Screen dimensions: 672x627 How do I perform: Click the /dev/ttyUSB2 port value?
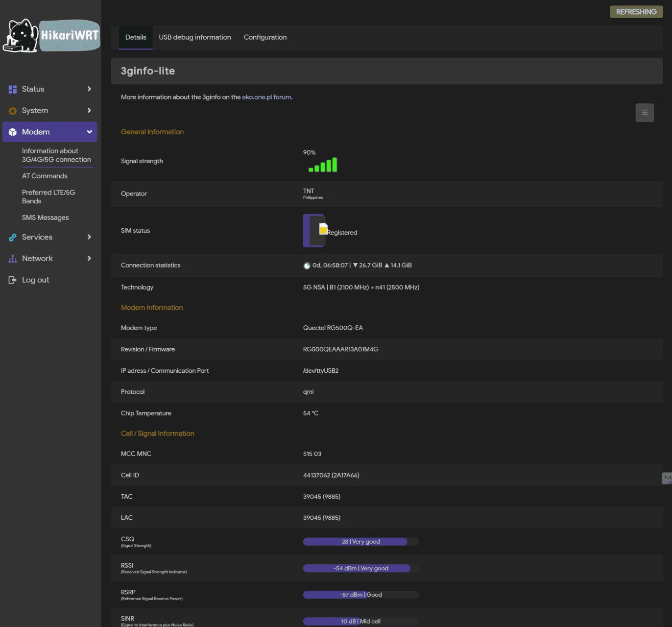[321, 371]
